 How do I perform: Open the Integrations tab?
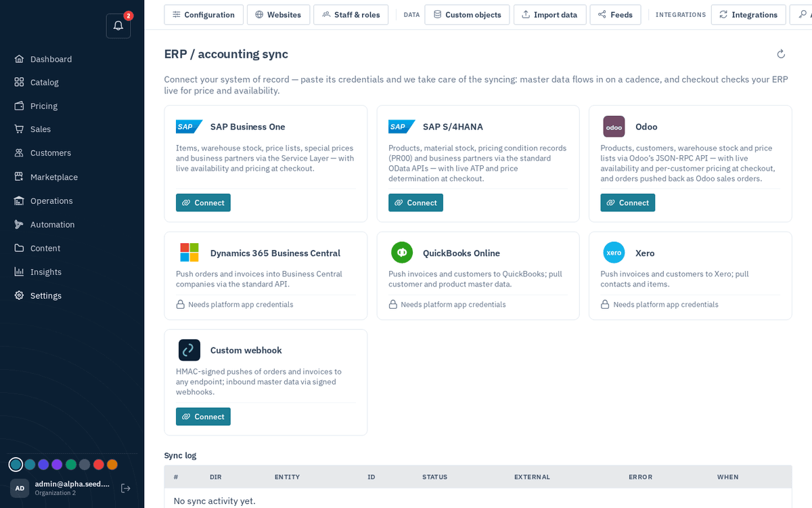pyautogui.click(x=748, y=15)
